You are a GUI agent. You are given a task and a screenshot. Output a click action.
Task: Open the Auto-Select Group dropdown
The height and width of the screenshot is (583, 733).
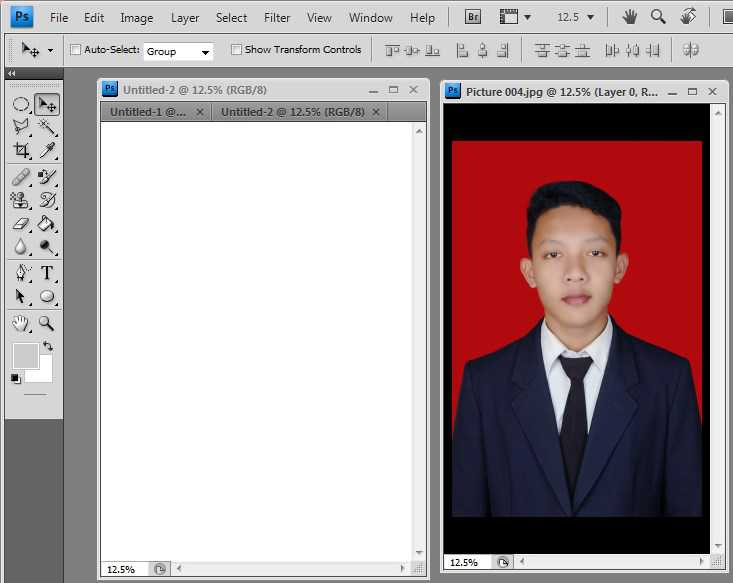click(x=179, y=51)
